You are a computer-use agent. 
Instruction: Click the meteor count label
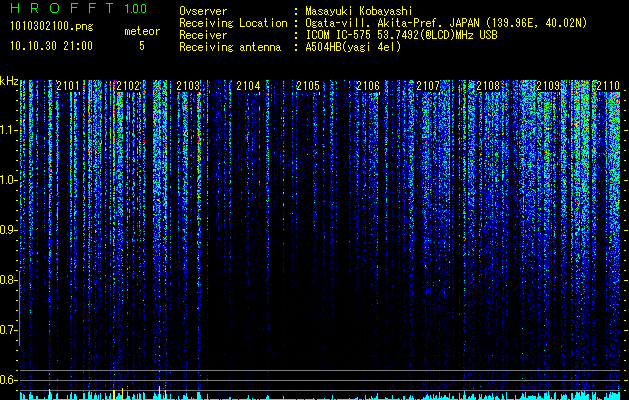click(x=142, y=31)
